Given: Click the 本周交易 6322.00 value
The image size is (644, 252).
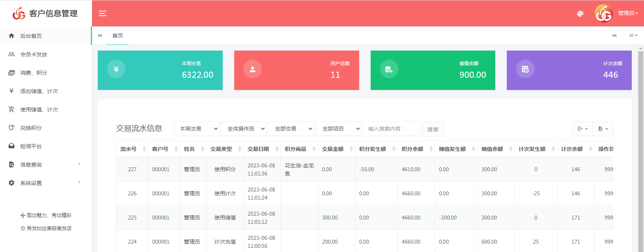Looking at the screenshot, I should (197, 75).
